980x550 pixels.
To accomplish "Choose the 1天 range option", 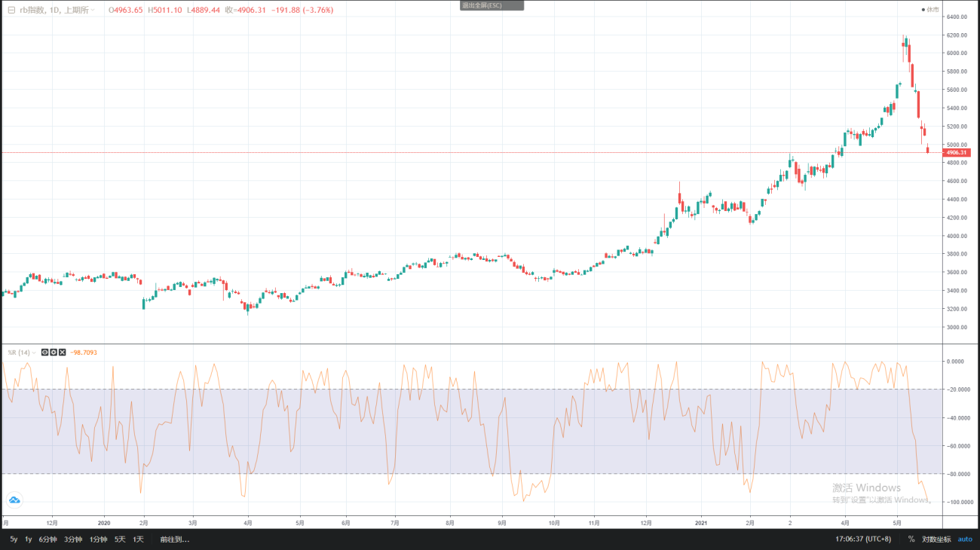I will tap(138, 539).
